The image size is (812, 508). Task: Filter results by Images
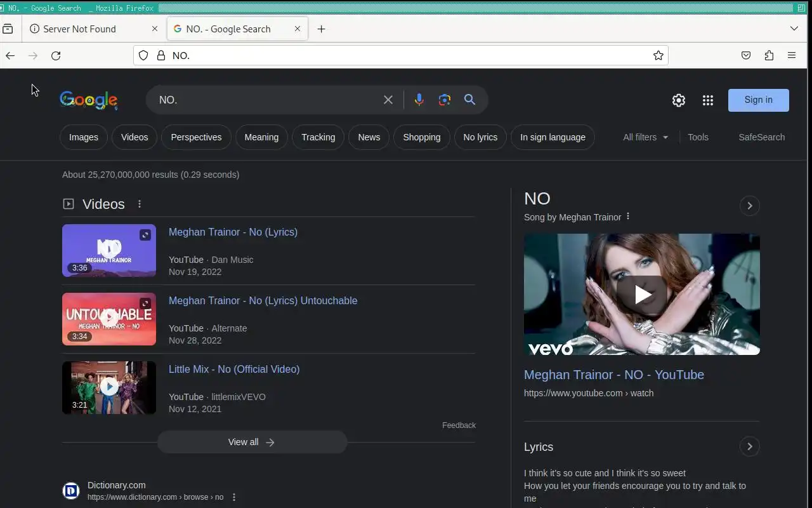[84, 137]
